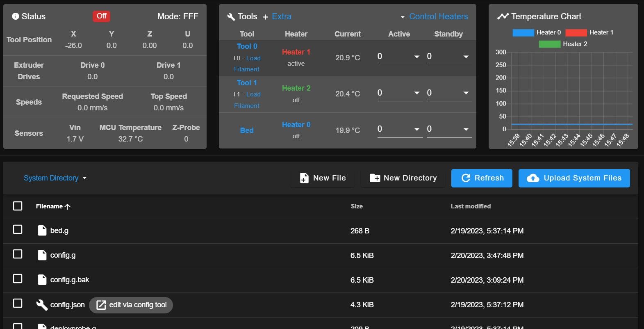
Task: Click the file icon beside config.g.bak
Action: (42, 280)
